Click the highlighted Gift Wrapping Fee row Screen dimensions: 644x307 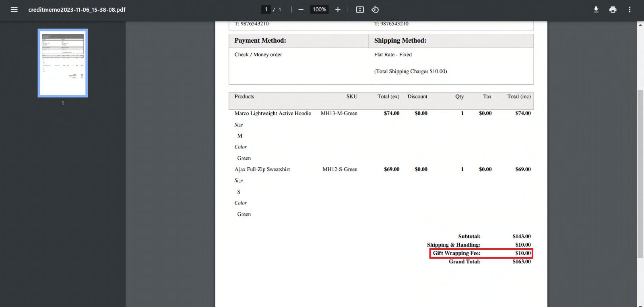pyautogui.click(x=481, y=253)
